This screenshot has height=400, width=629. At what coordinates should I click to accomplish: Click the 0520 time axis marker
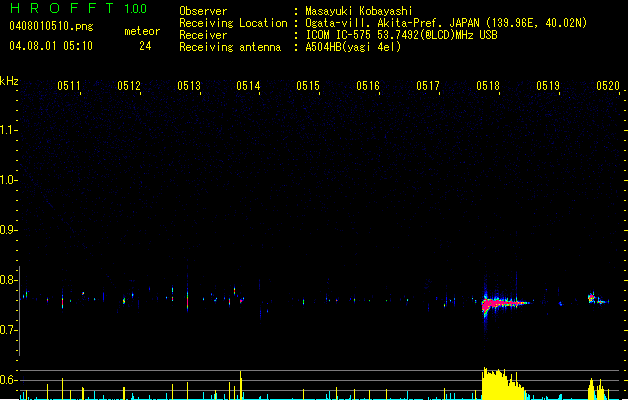pos(608,86)
